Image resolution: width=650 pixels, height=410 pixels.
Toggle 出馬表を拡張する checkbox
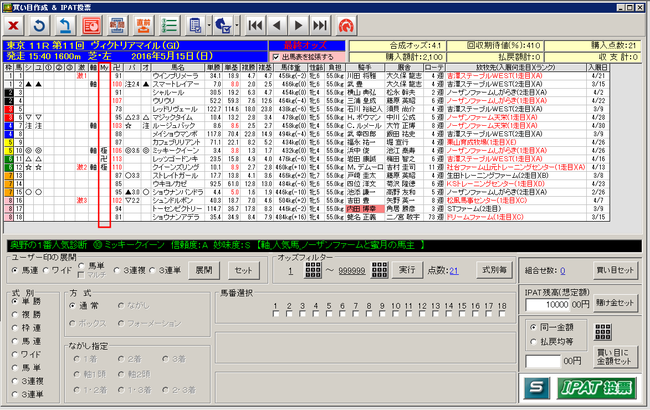(276, 57)
